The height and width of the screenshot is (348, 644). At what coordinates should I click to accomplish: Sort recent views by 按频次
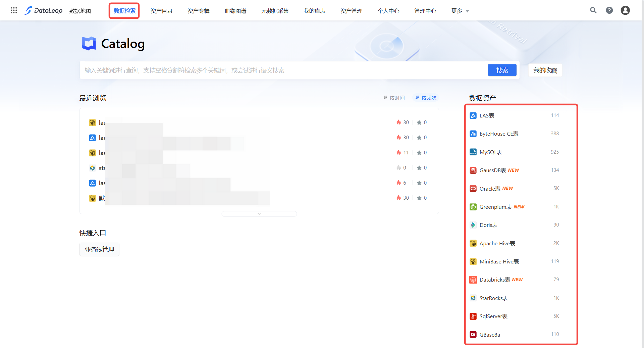click(x=426, y=98)
